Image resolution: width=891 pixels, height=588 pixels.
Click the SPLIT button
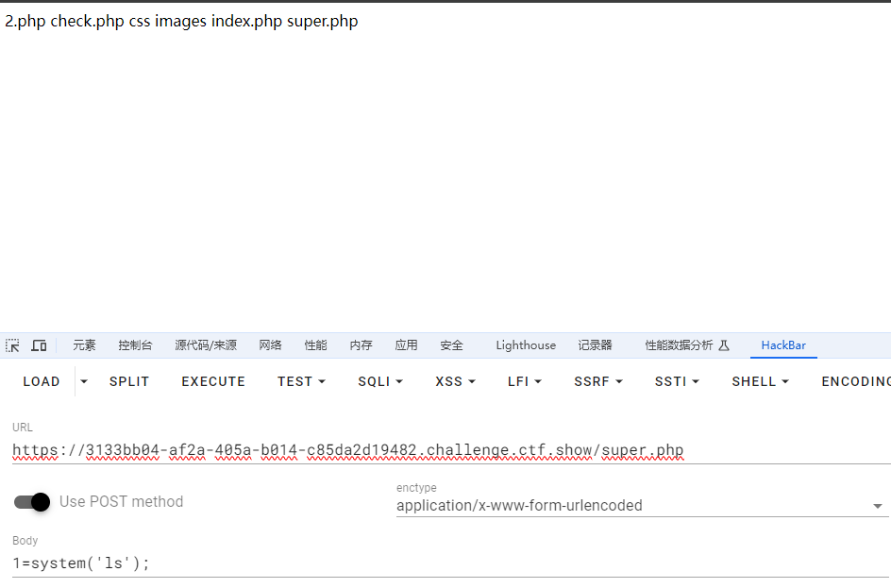click(x=129, y=382)
